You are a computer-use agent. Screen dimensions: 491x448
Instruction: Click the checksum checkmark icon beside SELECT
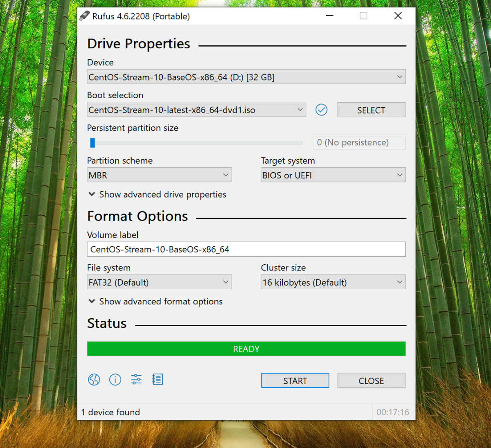click(x=322, y=110)
